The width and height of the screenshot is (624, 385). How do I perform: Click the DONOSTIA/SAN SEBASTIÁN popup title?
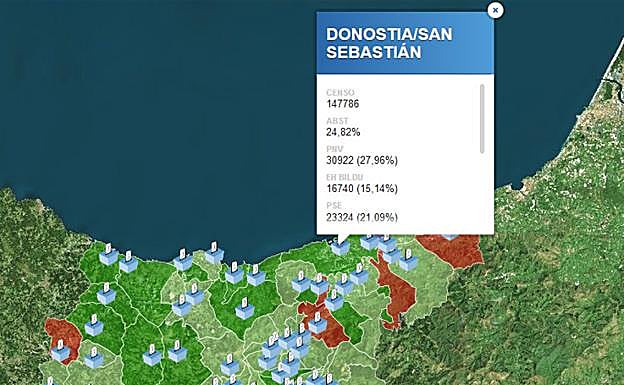click(x=389, y=43)
